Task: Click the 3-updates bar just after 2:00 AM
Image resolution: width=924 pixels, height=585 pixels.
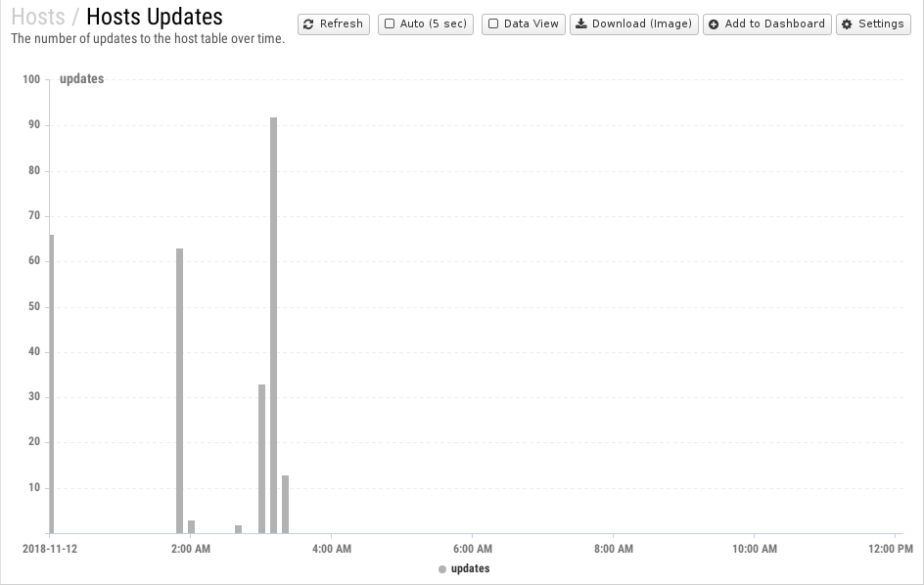Action: [x=191, y=526]
